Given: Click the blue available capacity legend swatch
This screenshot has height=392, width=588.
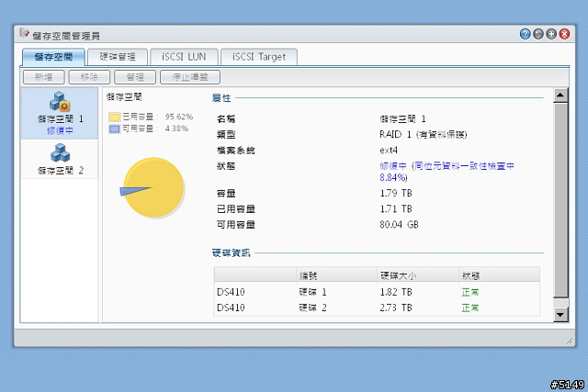Looking at the screenshot, I should tap(114, 129).
